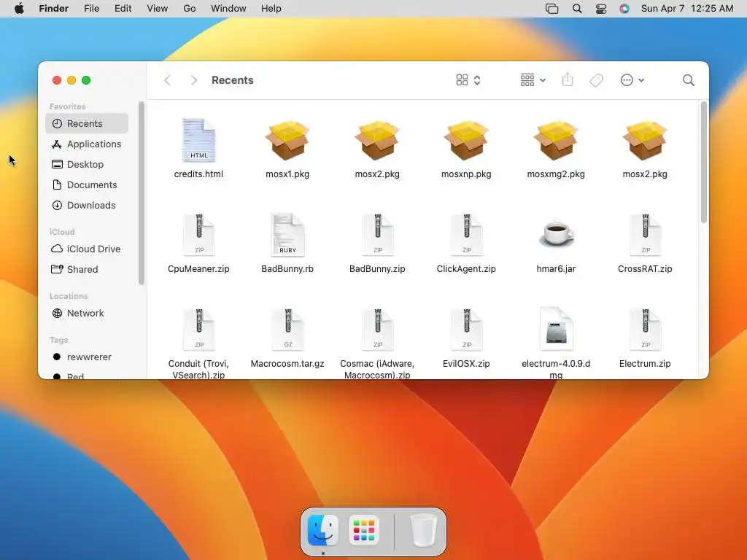Select Macrocosm.tar.gz archive icon
This screenshot has width=747, height=560.
point(287,330)
